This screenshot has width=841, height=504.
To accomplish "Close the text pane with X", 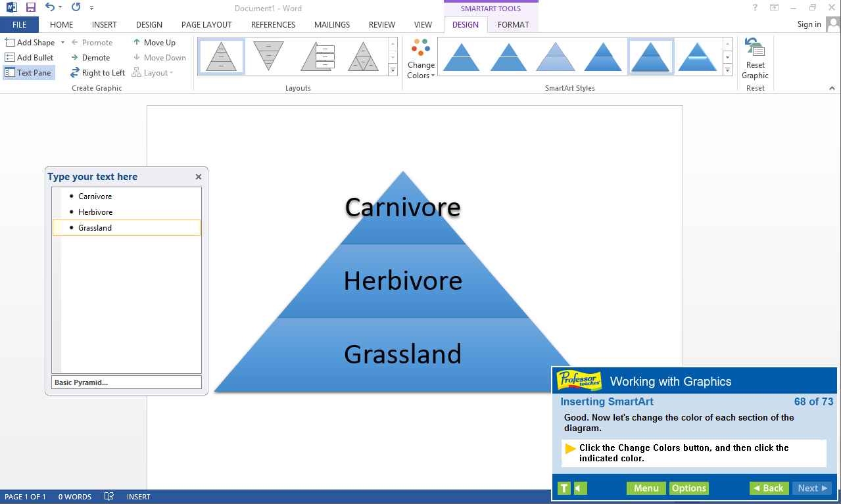I will click(199, 177).
